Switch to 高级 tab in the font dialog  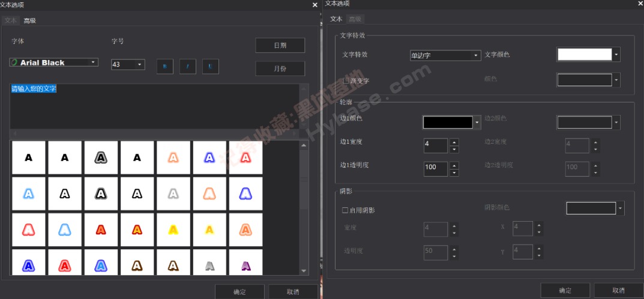[x=29, y=20]
